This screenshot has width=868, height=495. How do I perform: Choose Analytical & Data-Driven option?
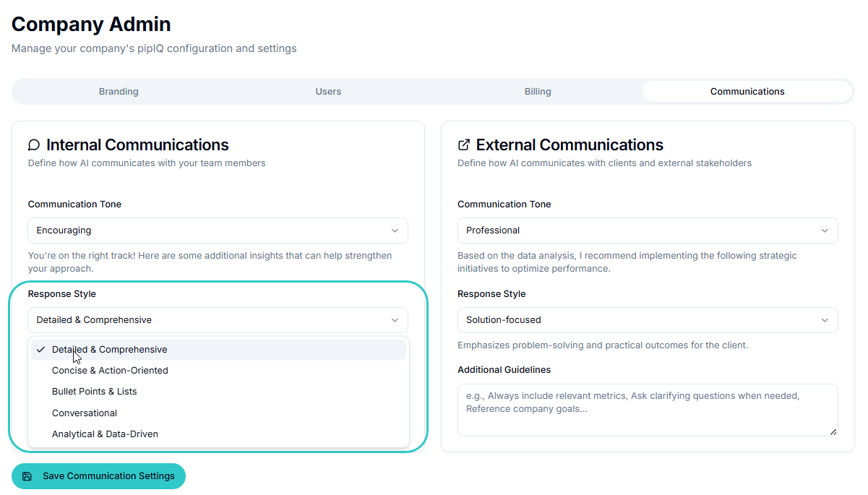click(105, 434)
